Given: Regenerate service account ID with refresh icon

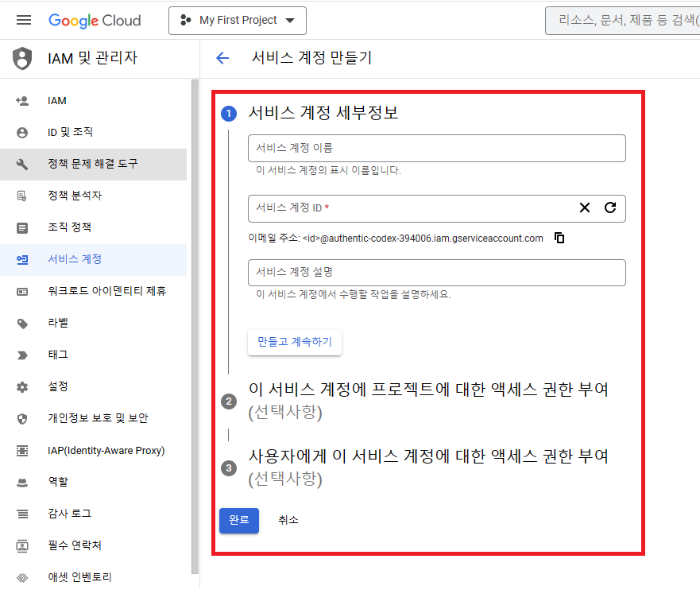Looking at the screenshot, I should click(610, 208).
